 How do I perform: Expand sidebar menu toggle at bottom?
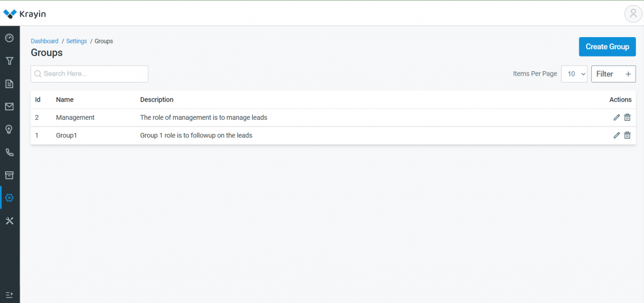pyautogui.click(x=9, y=295)
